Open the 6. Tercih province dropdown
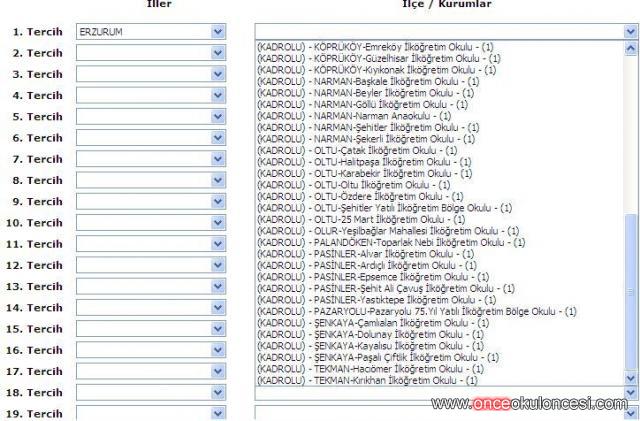 tap(151, 138)
